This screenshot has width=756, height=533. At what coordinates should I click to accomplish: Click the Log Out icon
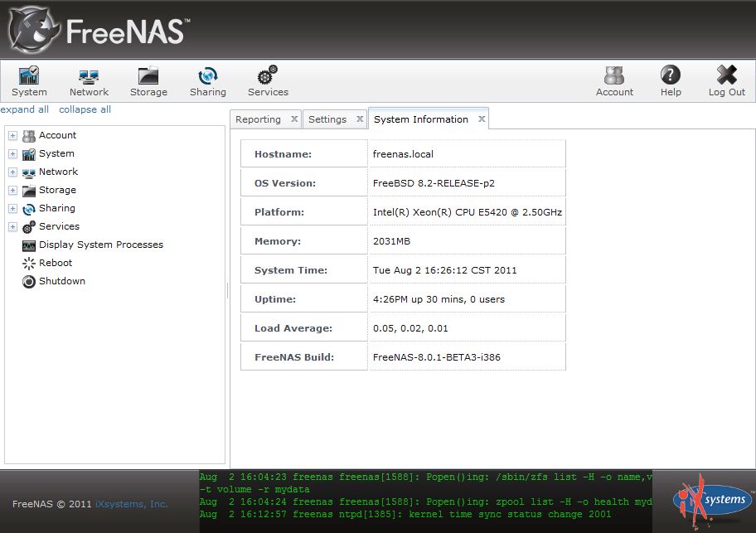pos(726,81)
